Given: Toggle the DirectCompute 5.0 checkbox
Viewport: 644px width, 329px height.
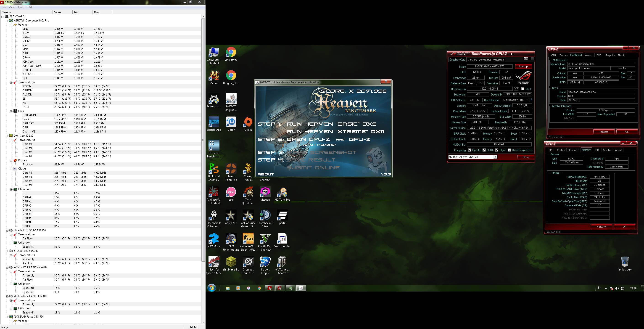Looking at the screenshot, I should coord(509,150).
